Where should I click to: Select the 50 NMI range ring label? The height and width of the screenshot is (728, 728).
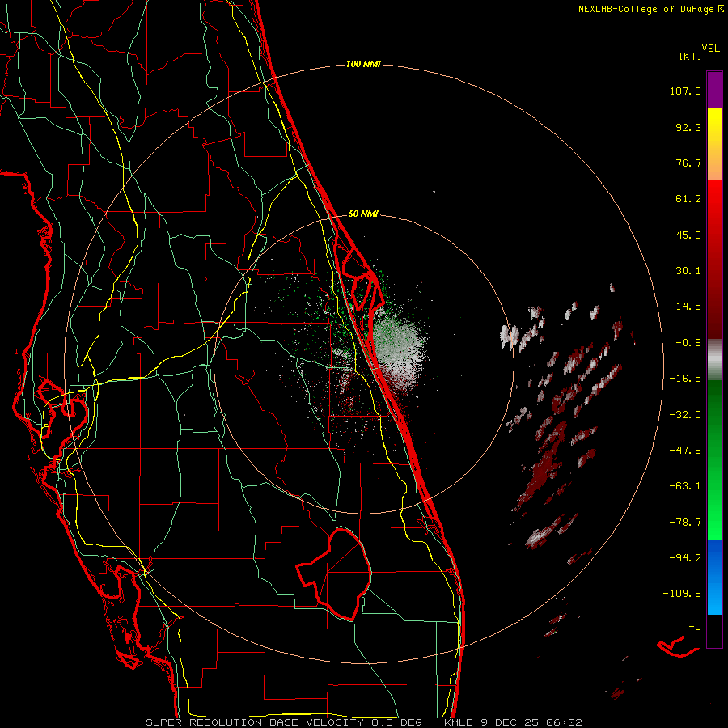(363, 214)
